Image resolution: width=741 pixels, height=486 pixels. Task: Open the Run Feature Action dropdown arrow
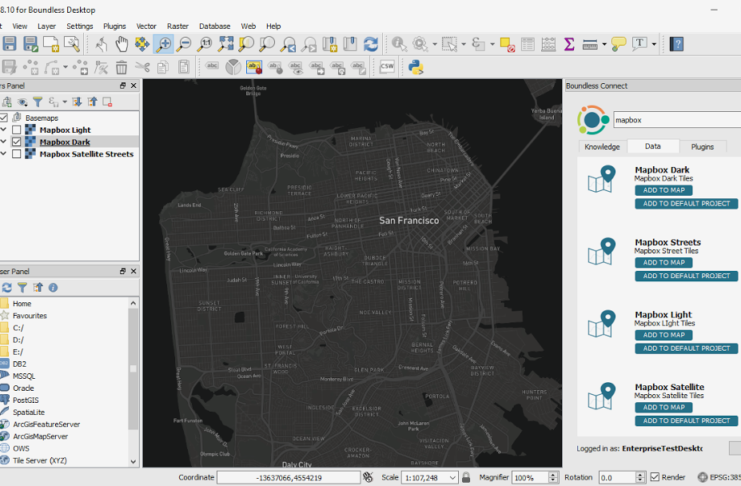point(435,44)
